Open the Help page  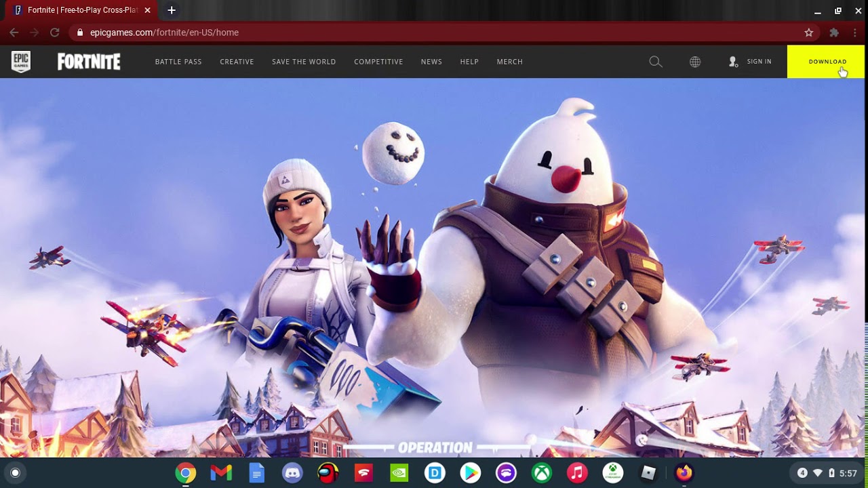(x=469, y=62)
